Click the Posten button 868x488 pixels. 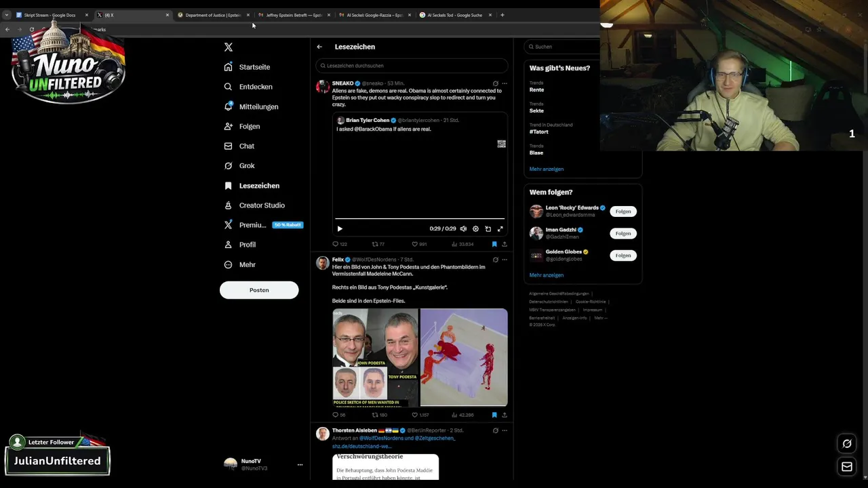[259, 290]
